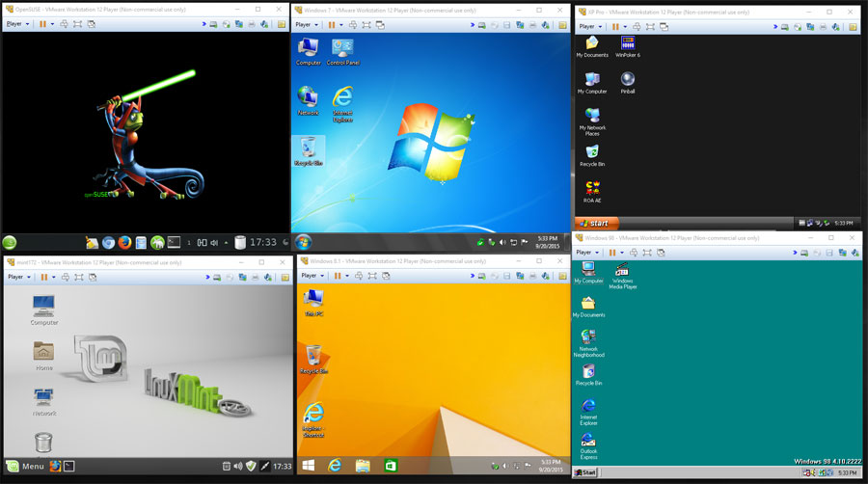The image size is (868, 484).
Task: Pause the OpenSUSE virtual machine
Action: coord(42,24)
